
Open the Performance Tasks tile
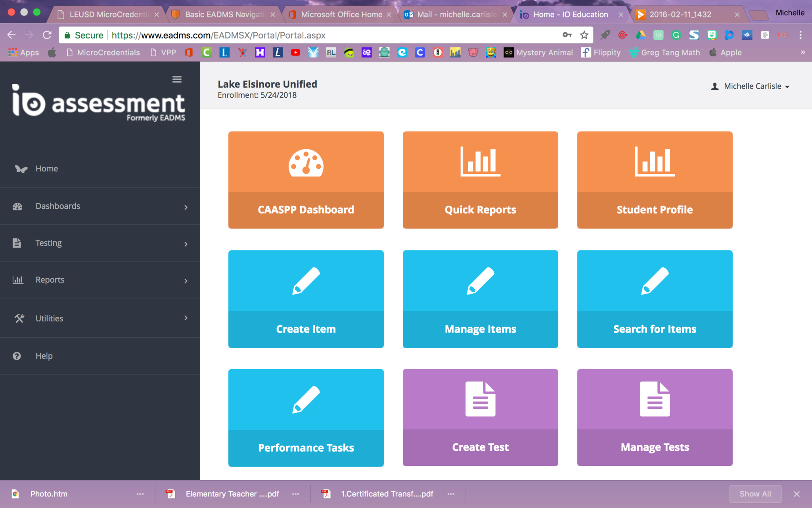(306, 418)
